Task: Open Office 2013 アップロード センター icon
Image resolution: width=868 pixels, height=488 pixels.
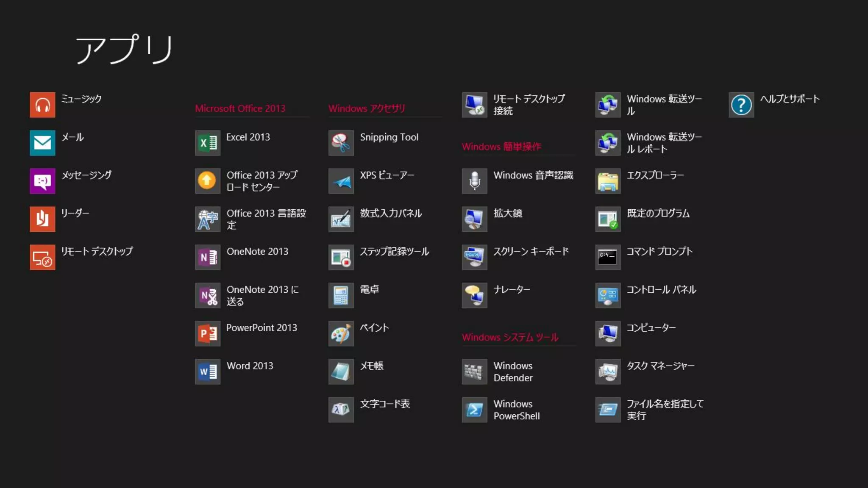Action: point(208,181)
